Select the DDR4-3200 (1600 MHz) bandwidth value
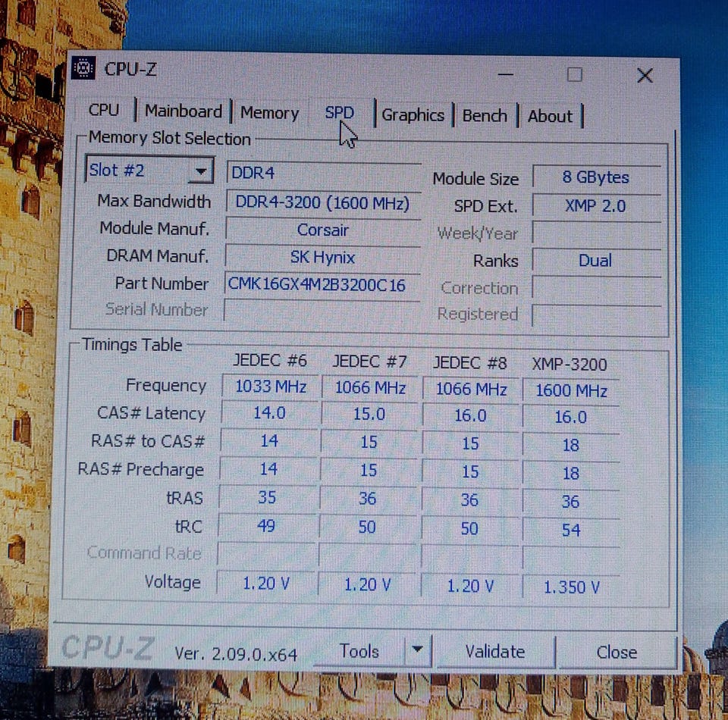The width and height of the screenshot is (728, 720). click(323, 202)
